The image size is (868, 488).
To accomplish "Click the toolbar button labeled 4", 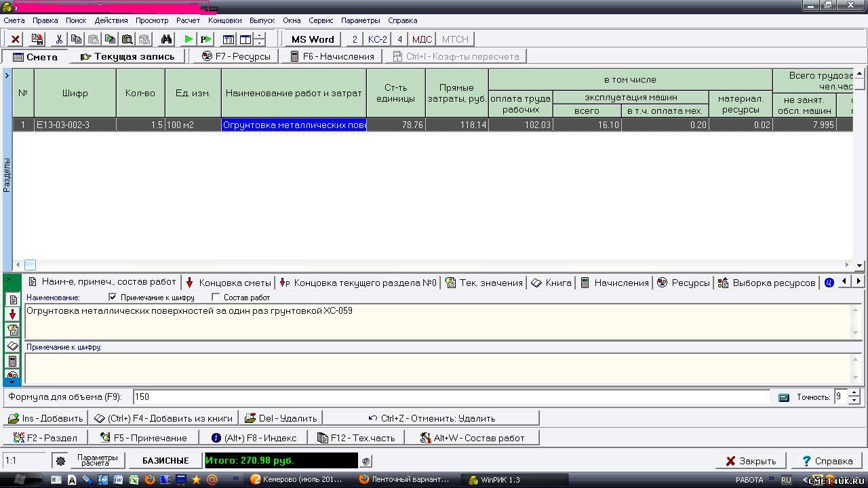I will coord(399,39).
